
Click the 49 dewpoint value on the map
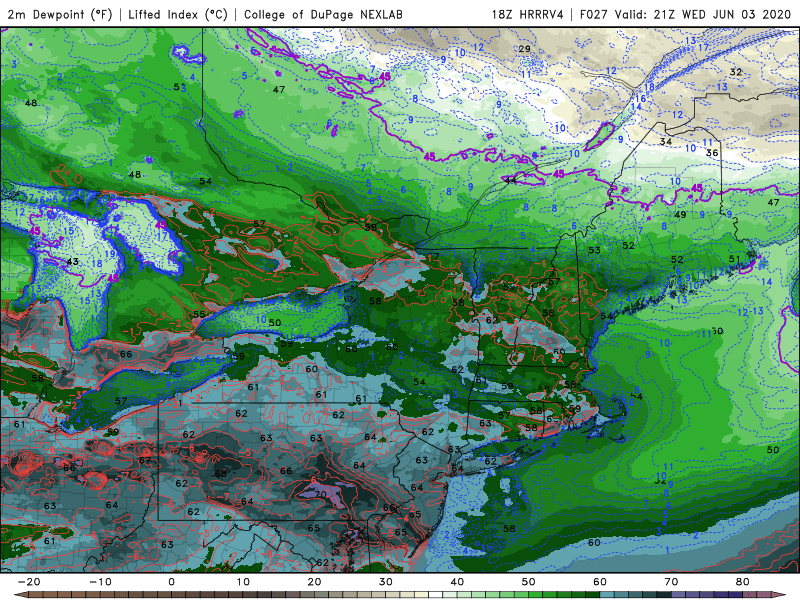point(680,215)
